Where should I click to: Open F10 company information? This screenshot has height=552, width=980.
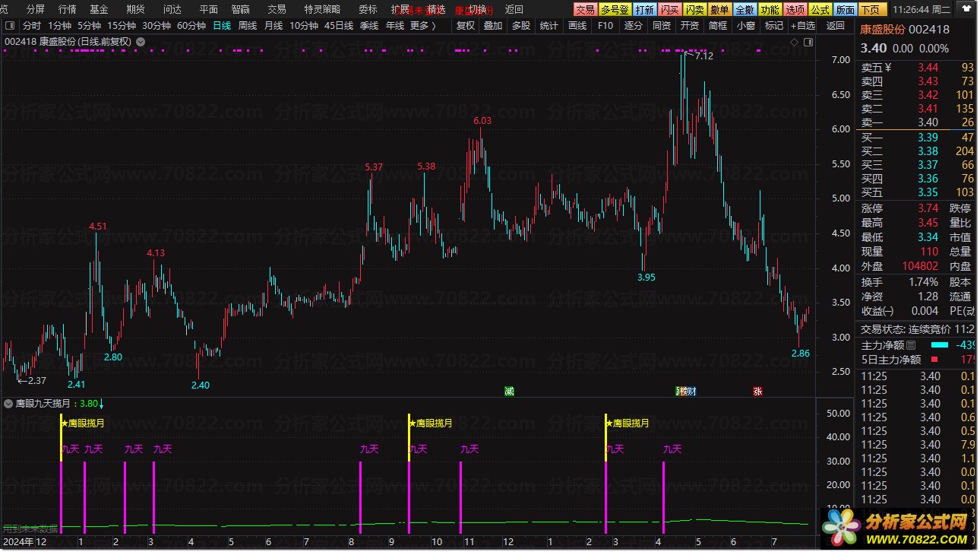[605, 25]
